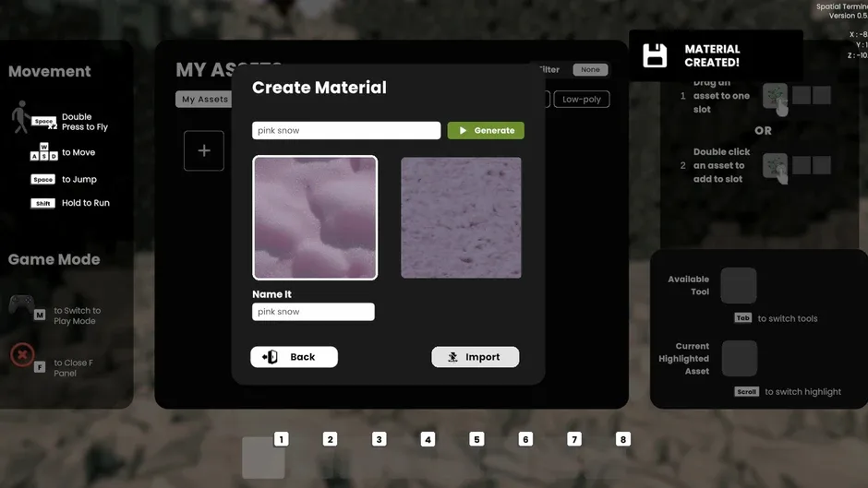Click 'to Switch to Play Mode' text

pyautogui.click(x=77, y=315)
